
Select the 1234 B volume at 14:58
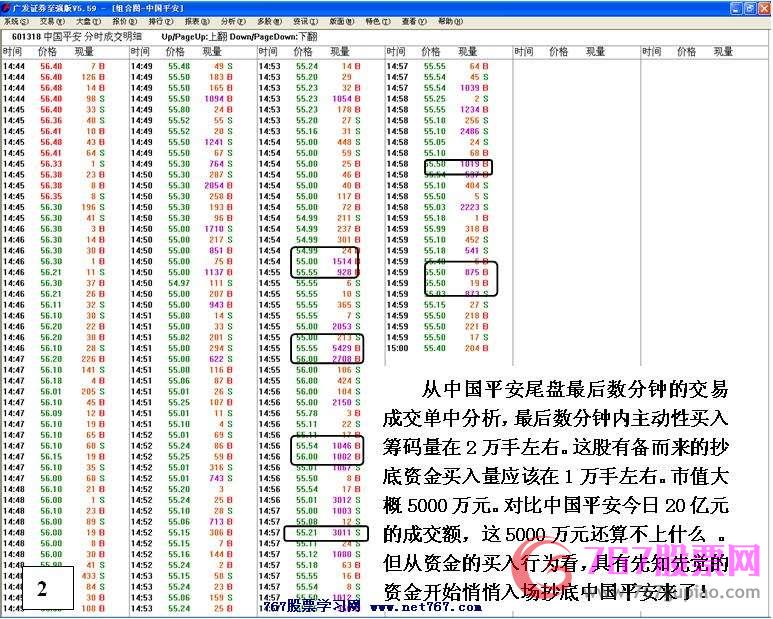pos(474,110)
